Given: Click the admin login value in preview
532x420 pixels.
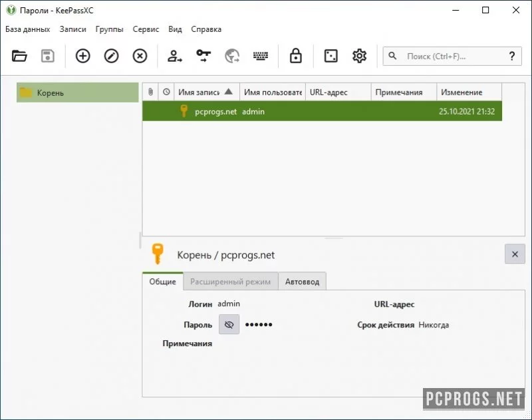Looking at the screenshot, I should [x=229, y=304].
